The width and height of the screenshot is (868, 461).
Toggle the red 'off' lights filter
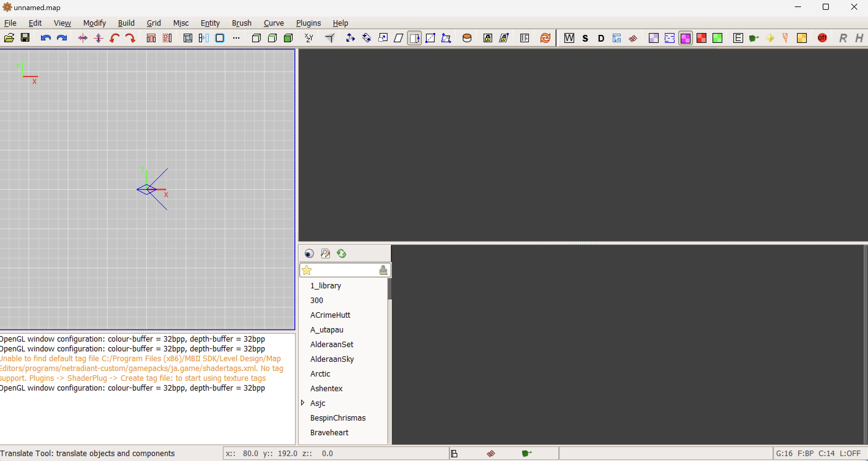(x=822, y=38)
